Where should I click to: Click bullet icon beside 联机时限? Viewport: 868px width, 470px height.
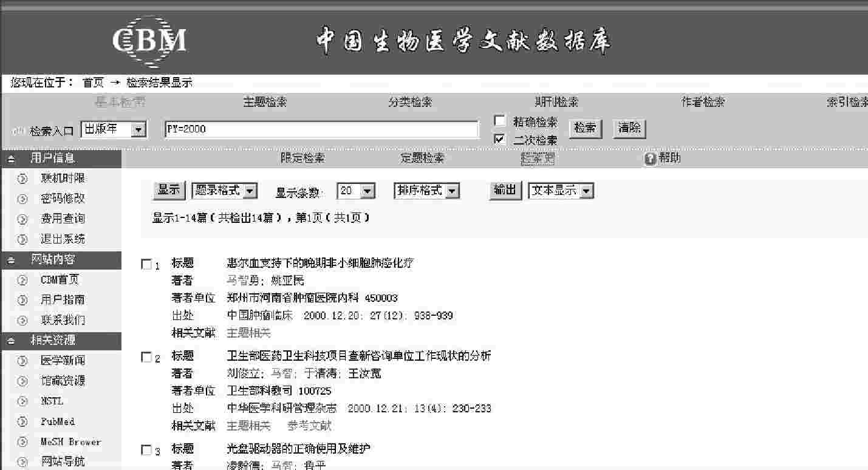[x=22, y=179]
